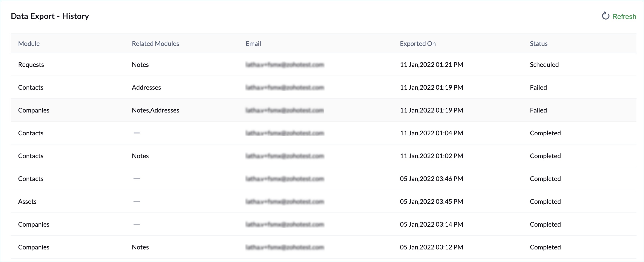Click the Email column header
Image resolution: width=644 pixels, height=262 pixels.
[253, 44]
